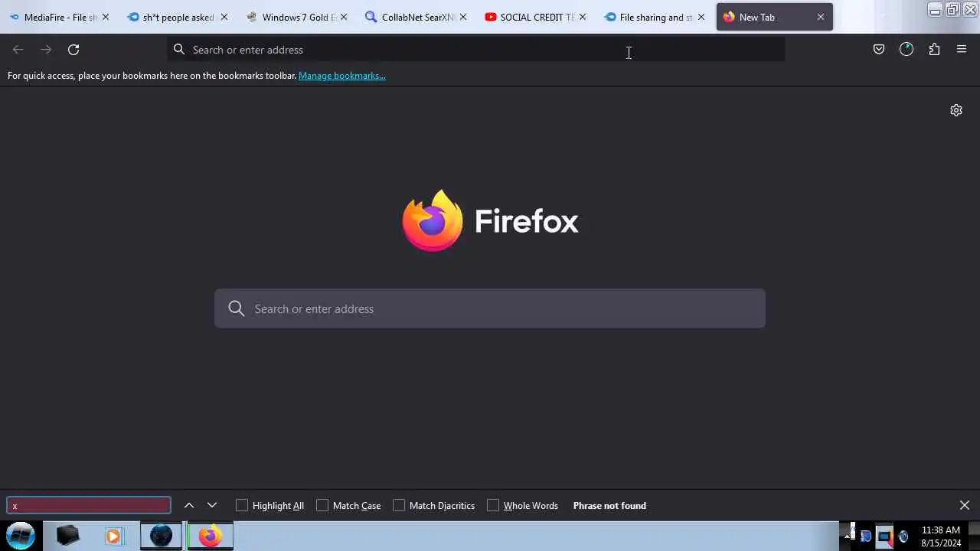This screenshot has width=980, height=551.
Task: Close the sh*t people asked tab
Action: coord(224,17)
